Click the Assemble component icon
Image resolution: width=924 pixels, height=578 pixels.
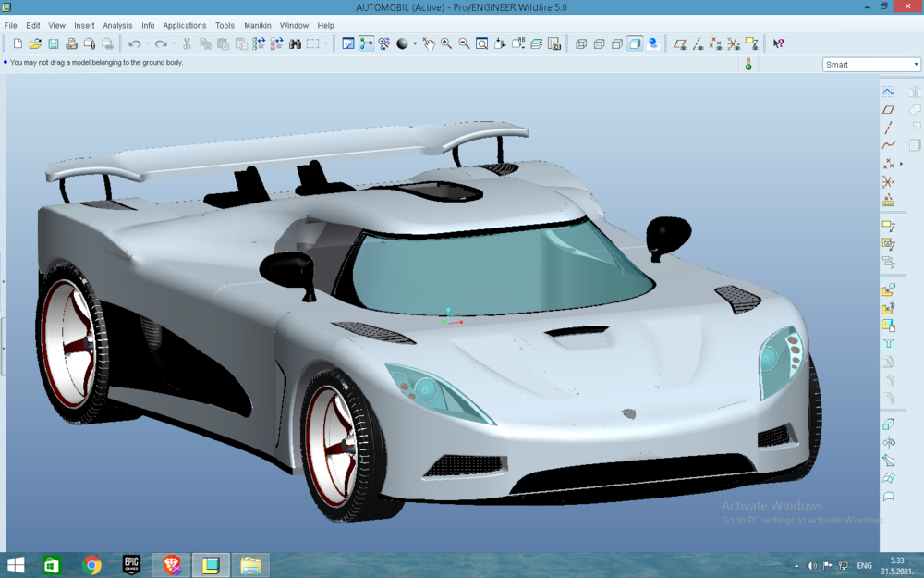click(888, 289)
